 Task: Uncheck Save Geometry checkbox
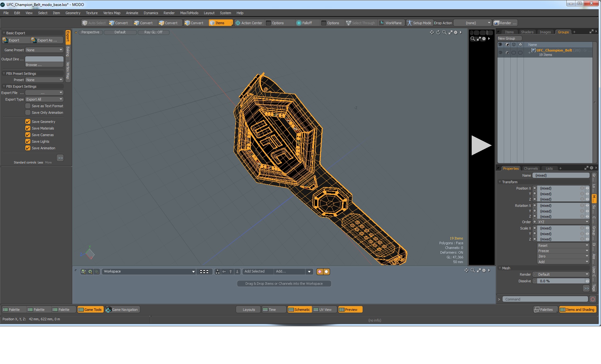pyautogui.click(x=28, y=122)
